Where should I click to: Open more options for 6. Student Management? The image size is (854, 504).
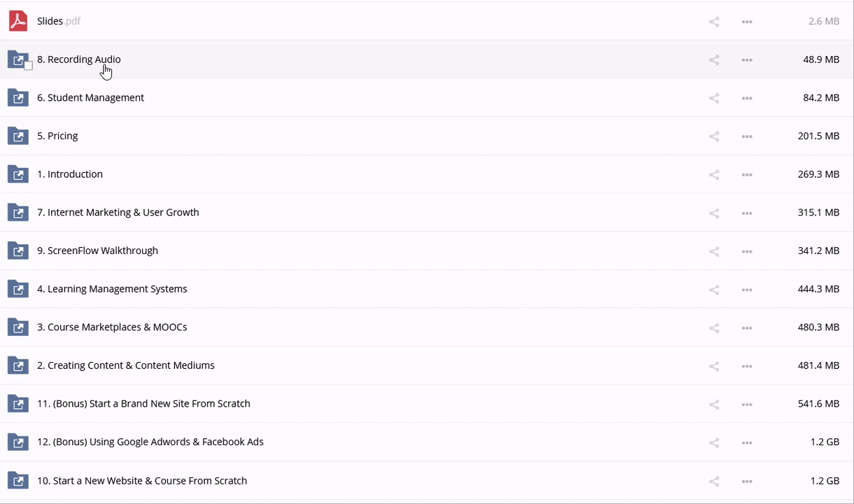(x=747, y=99)
